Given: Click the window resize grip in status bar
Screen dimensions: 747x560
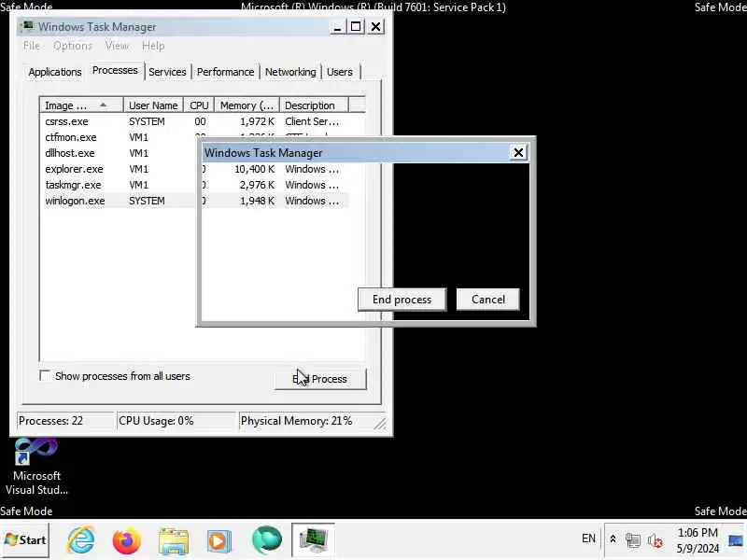Looking at the screenshot, I should 380,424.
